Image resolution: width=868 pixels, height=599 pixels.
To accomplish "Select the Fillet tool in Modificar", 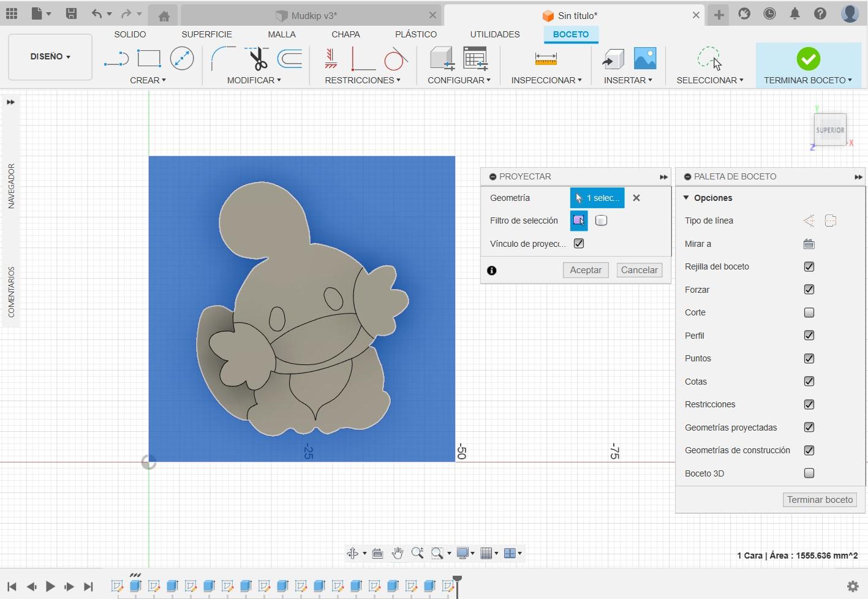I will coord(223,59).
